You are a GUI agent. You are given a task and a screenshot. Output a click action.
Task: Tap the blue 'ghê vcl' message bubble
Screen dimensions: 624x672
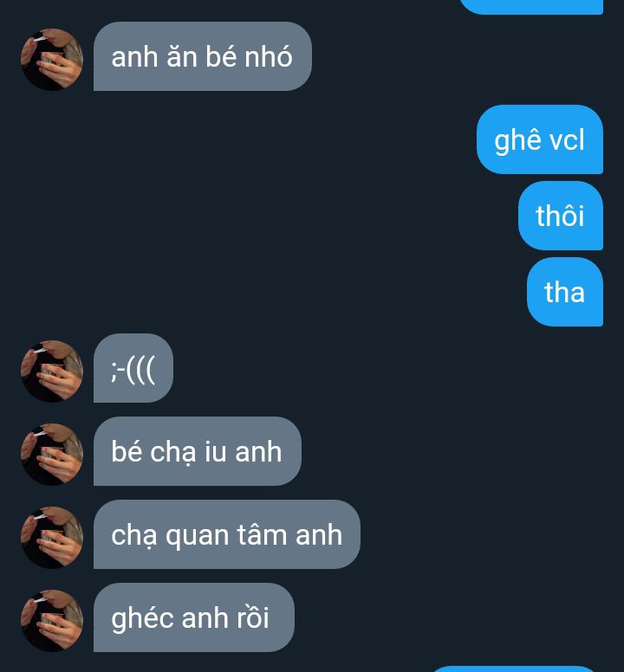(x=540, y=139)
